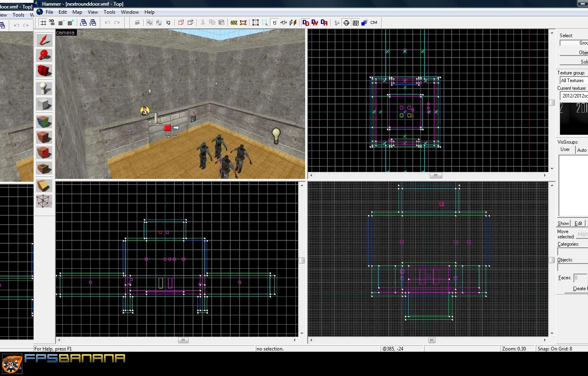
Task: Toggle the 3D grid display
Action: [x=52, y=23]
